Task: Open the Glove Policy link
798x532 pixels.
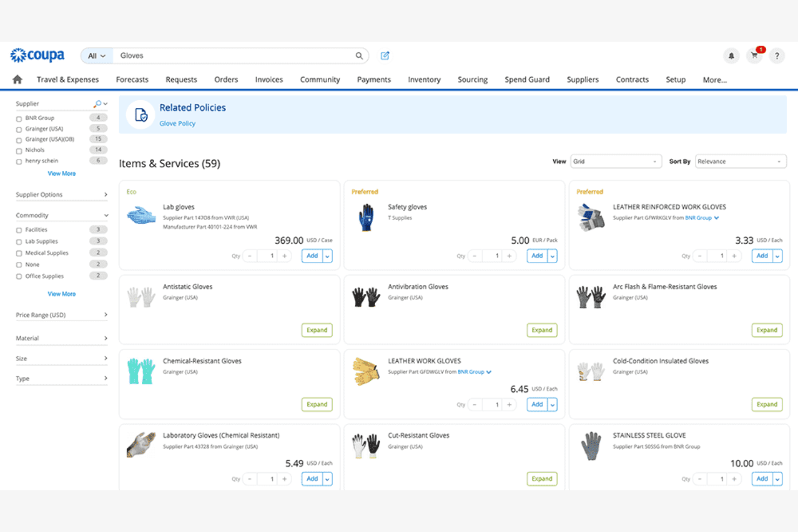Action: [177, 123]
